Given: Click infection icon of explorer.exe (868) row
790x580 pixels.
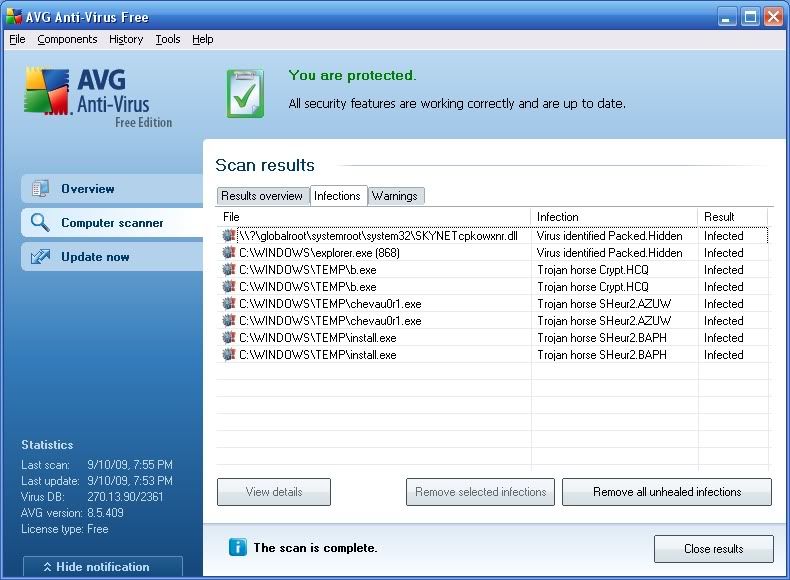Looking at the screenshot, I should click(x=229, y=253).
